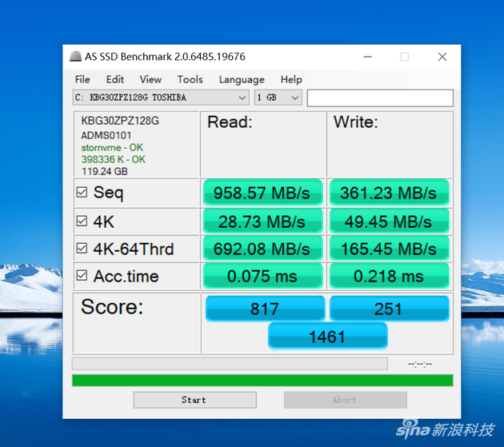Click the Abort button
The width and height of the screenshot is (504, 447).
346,400
